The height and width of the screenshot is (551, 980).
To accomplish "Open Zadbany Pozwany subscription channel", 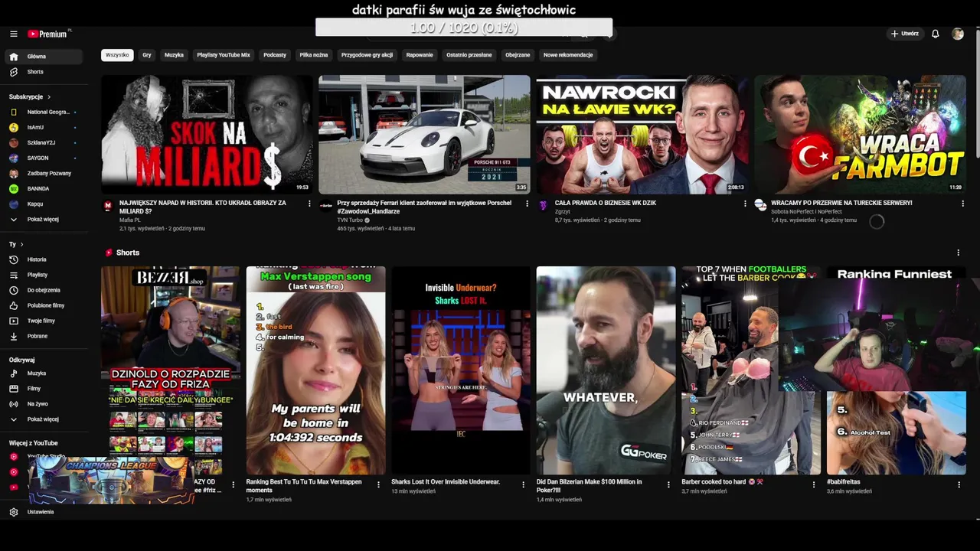I will pyautogui.click(x=44, y=173).
